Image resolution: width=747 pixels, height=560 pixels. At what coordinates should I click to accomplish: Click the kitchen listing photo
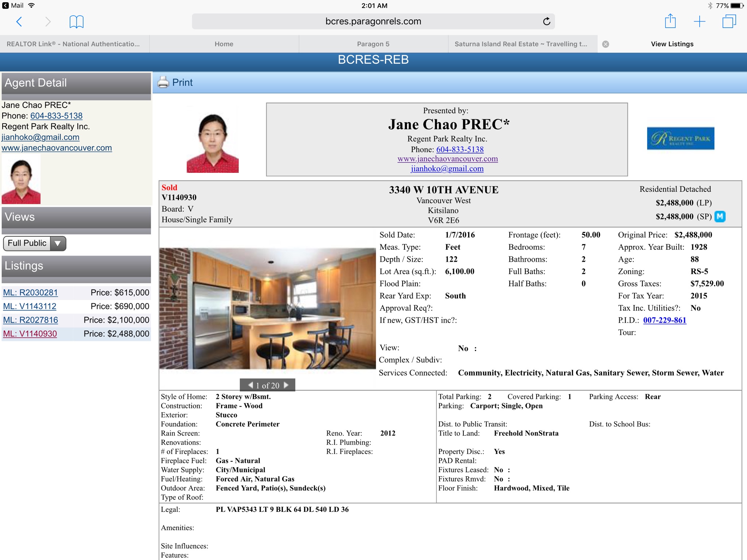coord(267,308)
